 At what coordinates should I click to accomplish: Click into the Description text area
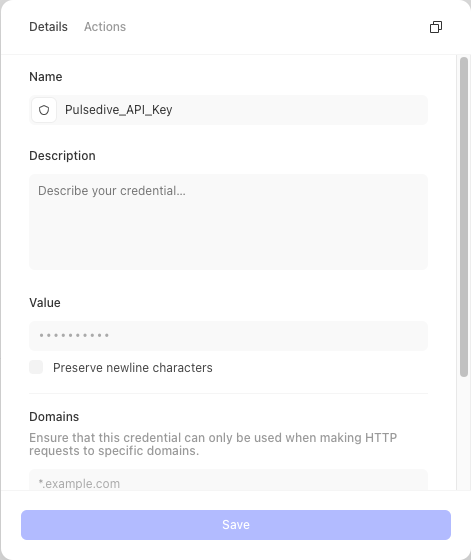coord(229,222)
